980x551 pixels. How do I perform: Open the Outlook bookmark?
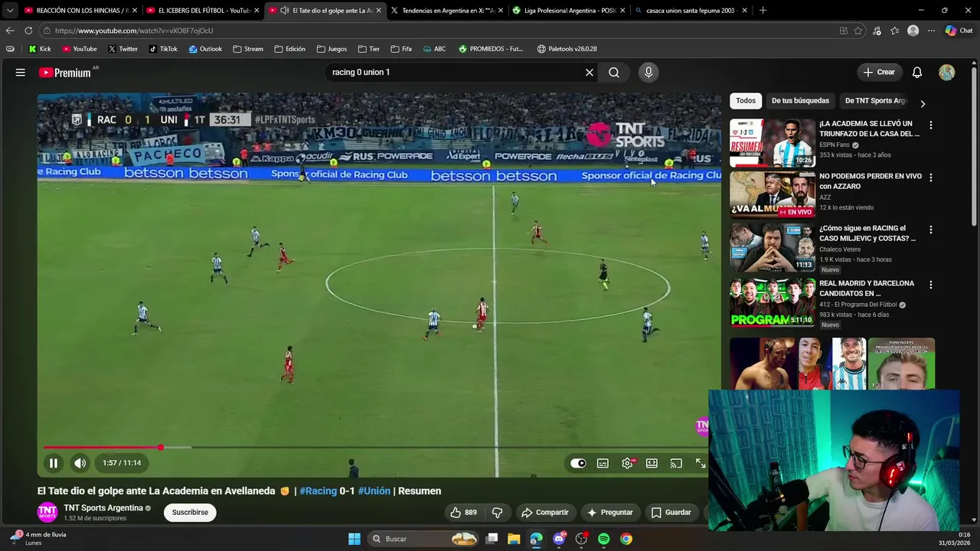tap(206, 49)
